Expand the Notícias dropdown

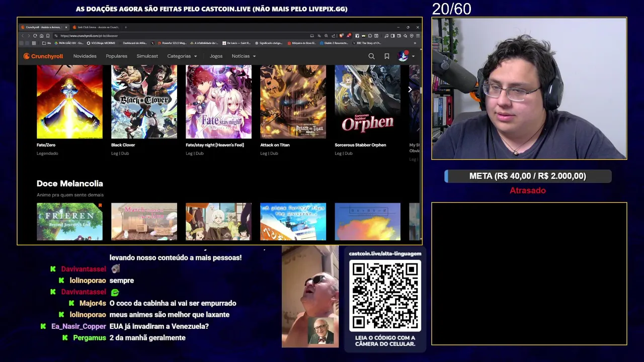pyautogui.click(x=244, y=56)
